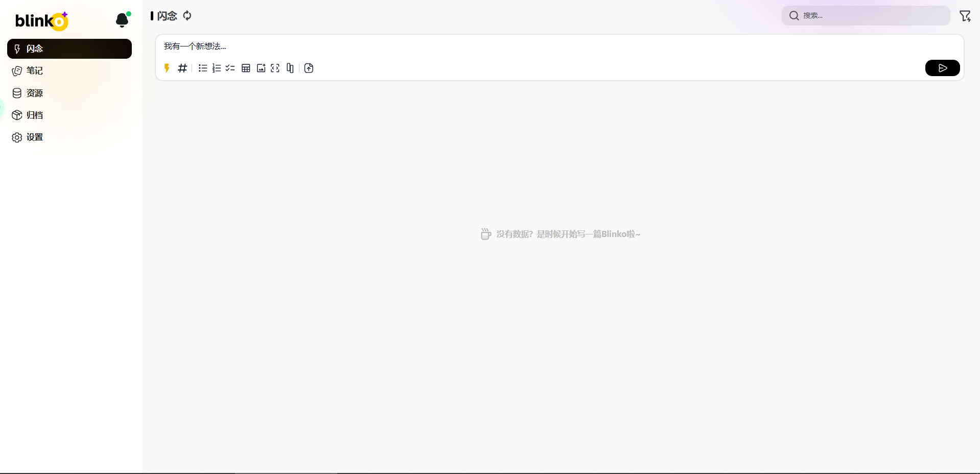Screen dimensions: 980x474
Task: Click the 搜索 search box
Action: [866, 16]
